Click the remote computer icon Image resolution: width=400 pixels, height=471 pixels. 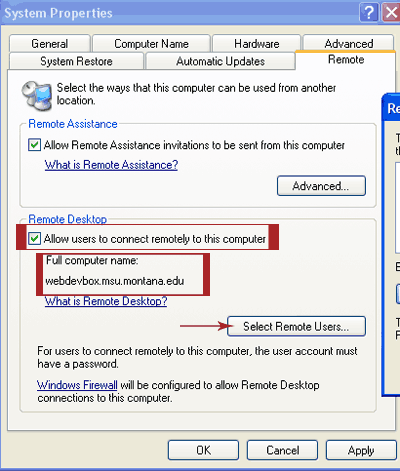point(37,96)
